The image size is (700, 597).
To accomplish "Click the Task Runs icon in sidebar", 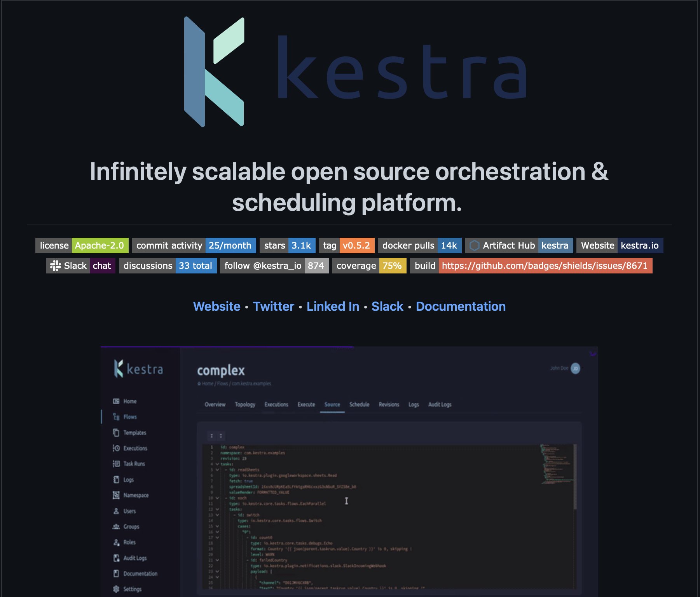I will click(x=116, y=463).
